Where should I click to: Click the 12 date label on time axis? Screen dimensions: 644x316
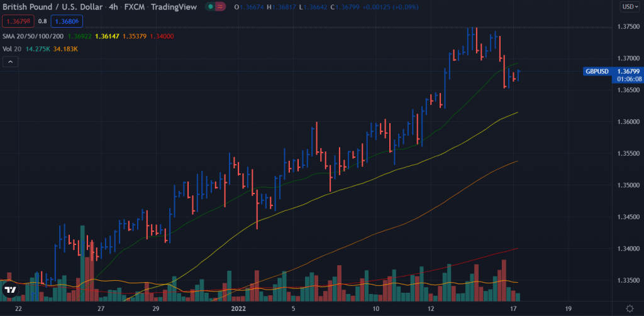pos(431,308)
